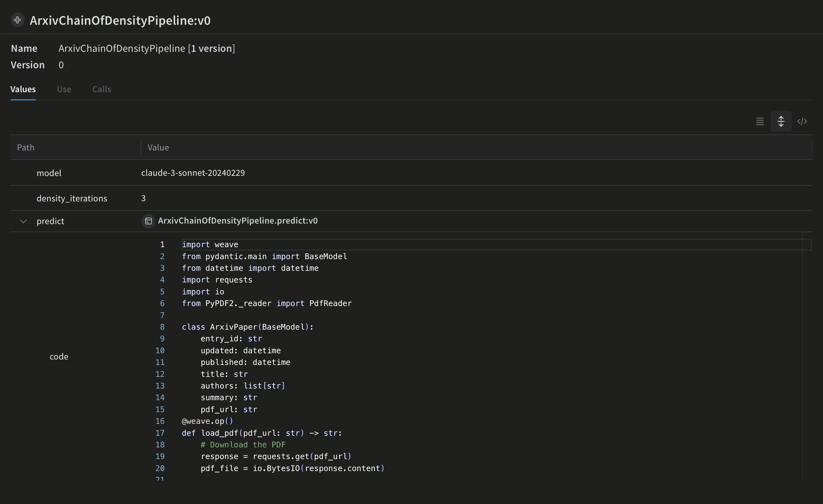Click the density_iterations value 3

143,199
